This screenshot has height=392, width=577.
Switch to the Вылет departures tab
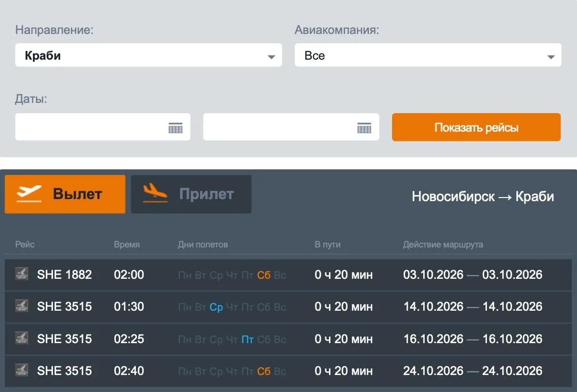tap(65, 194)
